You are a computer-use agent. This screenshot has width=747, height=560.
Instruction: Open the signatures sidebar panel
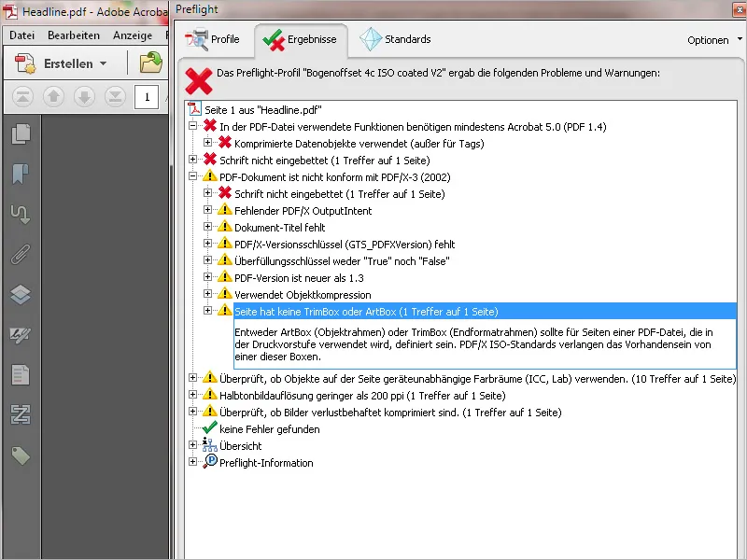pos(21,335)
